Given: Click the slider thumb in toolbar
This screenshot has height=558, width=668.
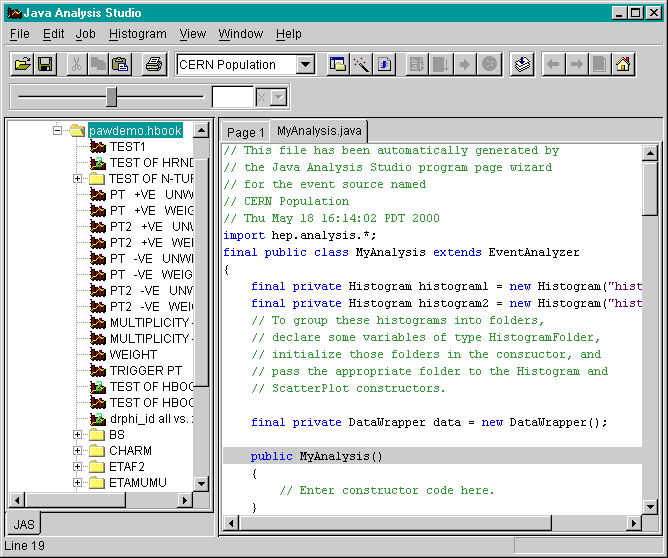Looking at the screenshot, I should point(111,96).
